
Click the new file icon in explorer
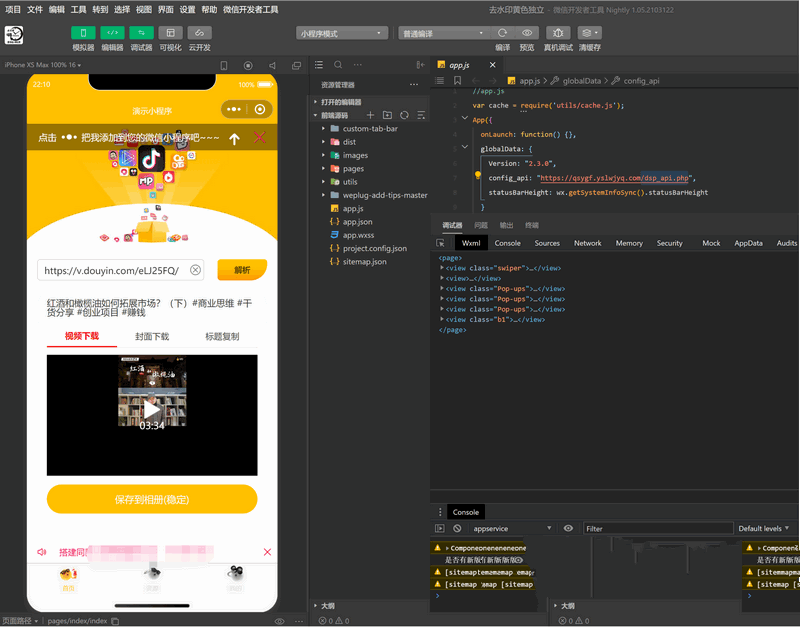pos(371,115)
